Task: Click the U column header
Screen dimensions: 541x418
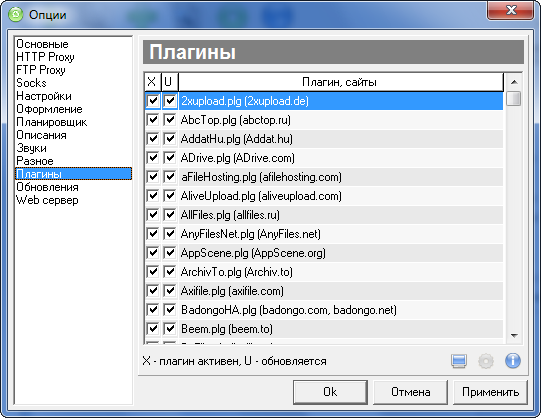Action: coord(169,82)
